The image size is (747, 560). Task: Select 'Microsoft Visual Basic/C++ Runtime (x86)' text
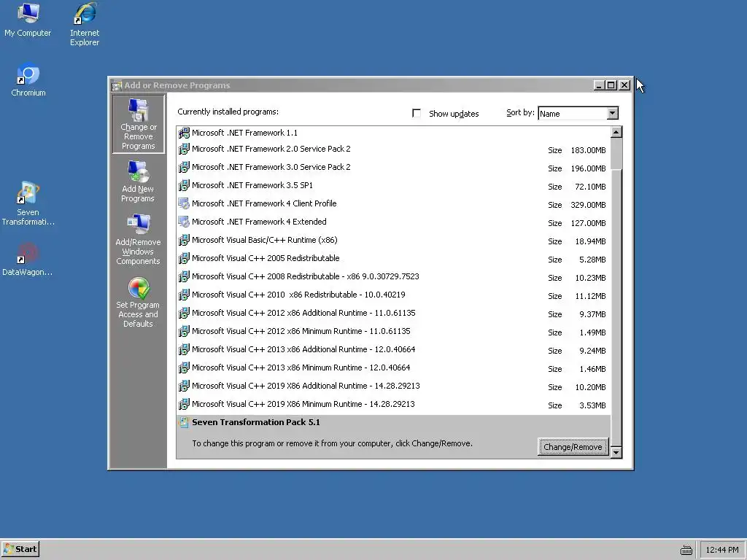(x=264, y=240)
